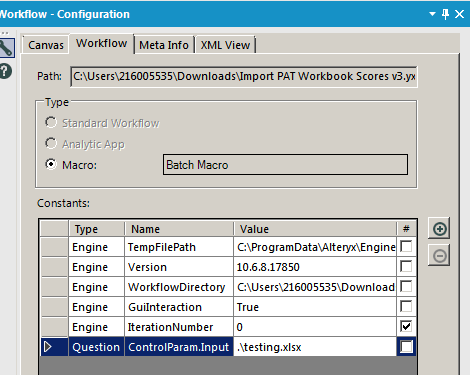
Task: Select the IterationNumber name cell
Action: click(x=179, y=327)
